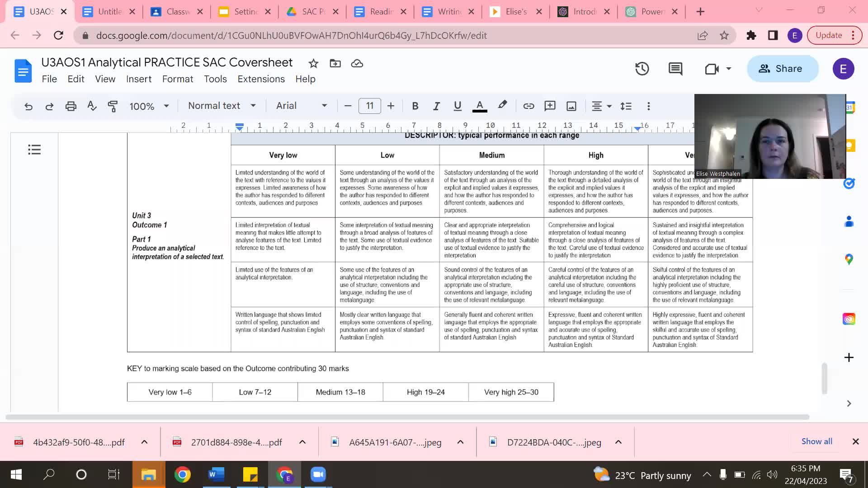Screen dimensions: 868x488
Task: Click the font size input field
Action: coord(369,106)
